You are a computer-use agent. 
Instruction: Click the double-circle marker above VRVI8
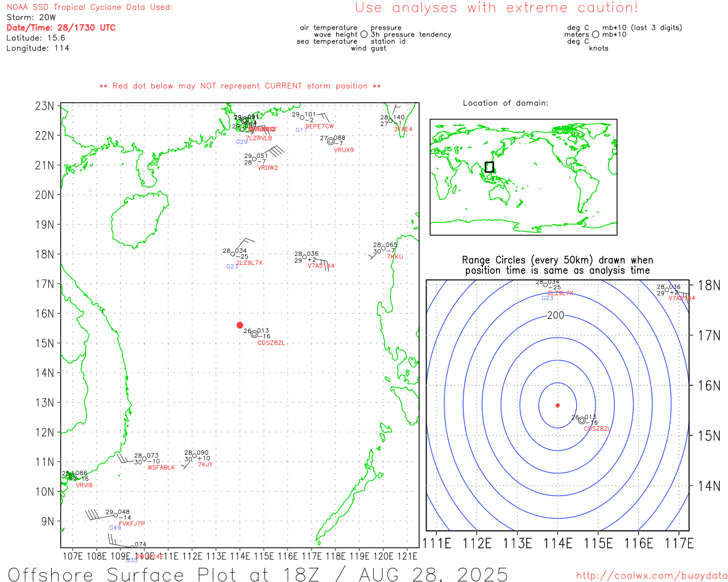pos(72,476)
